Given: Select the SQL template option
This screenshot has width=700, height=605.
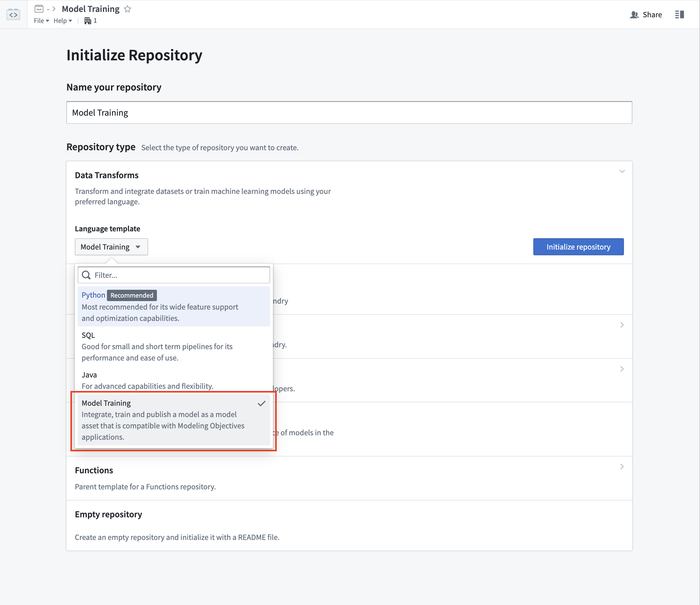Looking at the screenshot, I should tap(174, 346).
